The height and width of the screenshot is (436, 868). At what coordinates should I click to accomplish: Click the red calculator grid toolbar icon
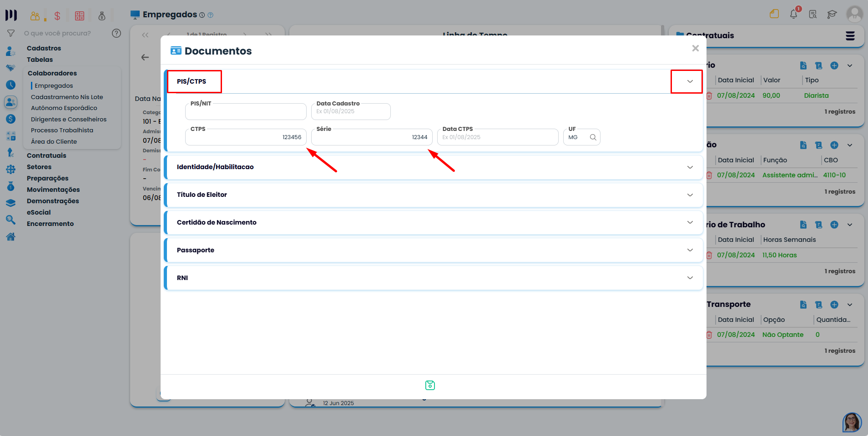point(80,16)
